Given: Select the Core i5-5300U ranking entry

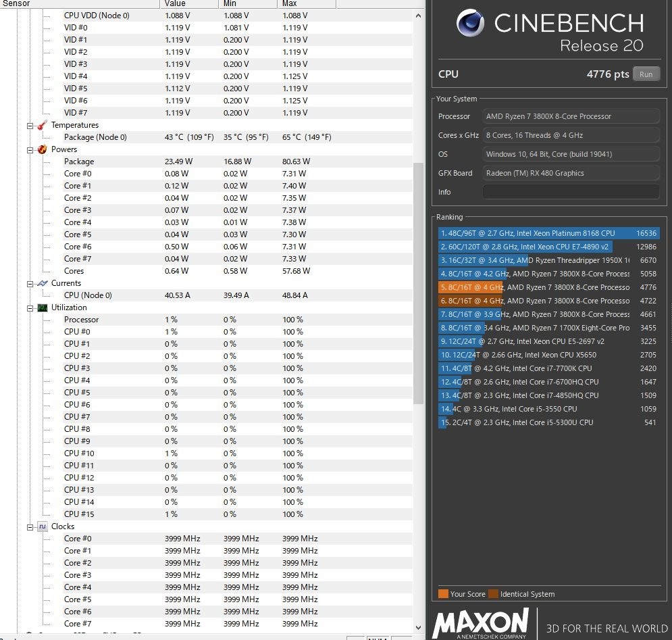Looking at the screenshot, I should click(548, 422).
